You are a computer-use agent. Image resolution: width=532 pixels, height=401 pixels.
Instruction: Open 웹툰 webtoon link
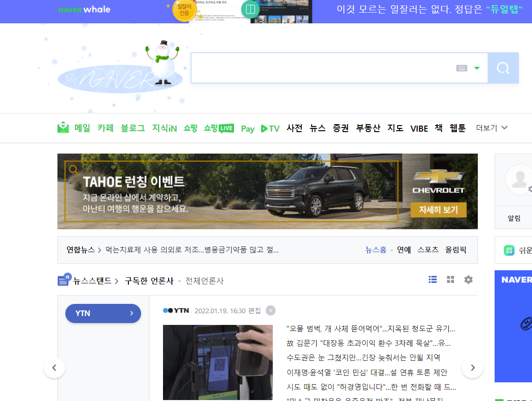(x=458, y=128)
